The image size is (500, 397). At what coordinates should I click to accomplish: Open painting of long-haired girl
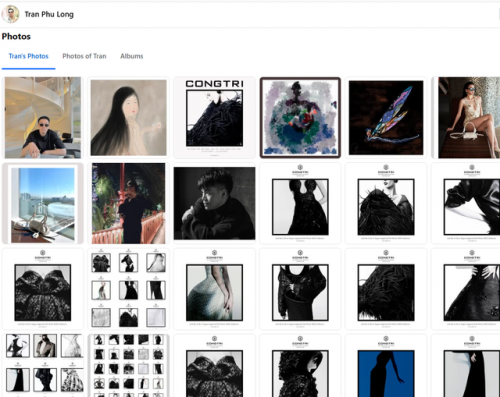[129, 117]
